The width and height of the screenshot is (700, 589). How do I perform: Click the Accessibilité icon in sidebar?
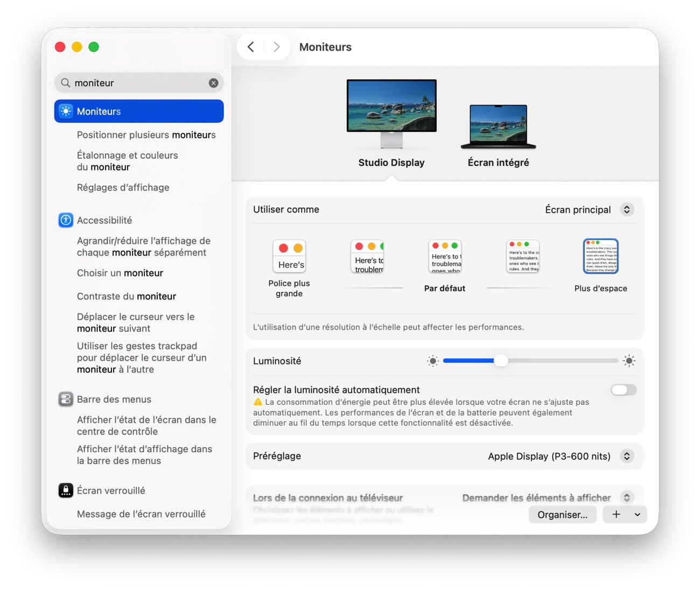point(66,220)
